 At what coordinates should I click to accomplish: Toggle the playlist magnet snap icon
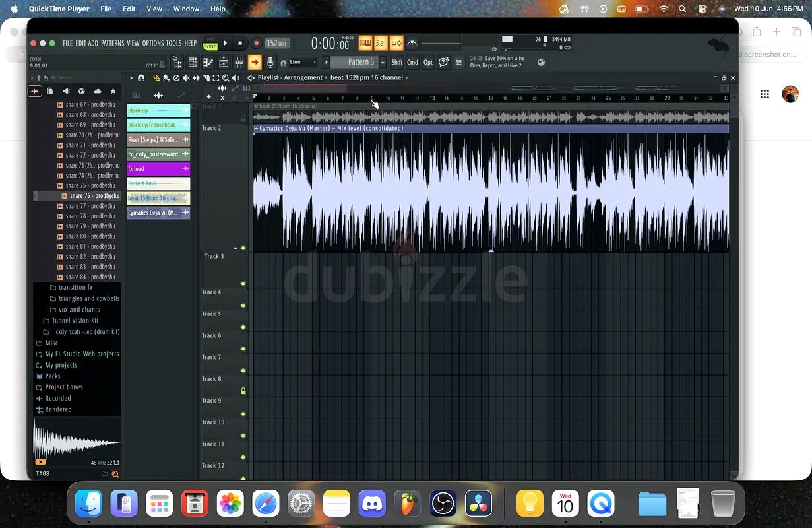point(141,78)
